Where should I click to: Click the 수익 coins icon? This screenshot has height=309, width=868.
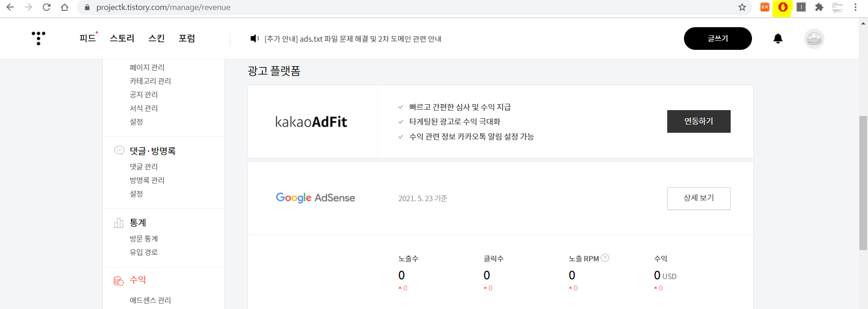coord(119,281)
